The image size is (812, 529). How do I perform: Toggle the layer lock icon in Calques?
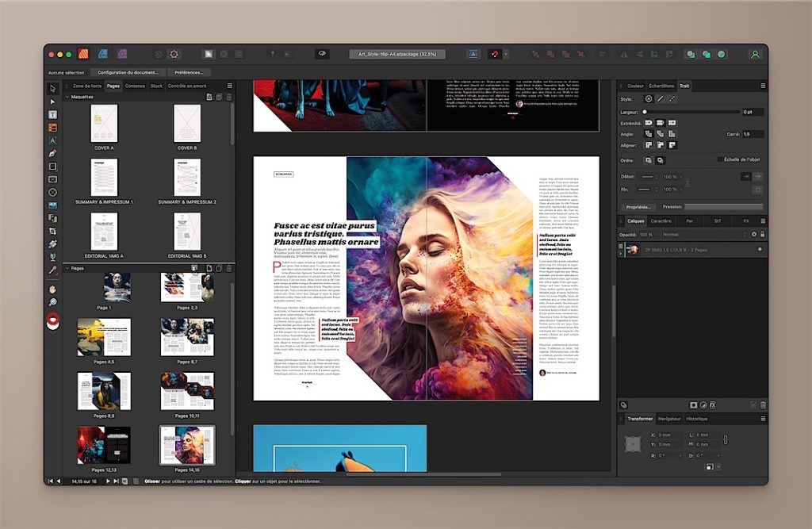[x=763, y=235]
